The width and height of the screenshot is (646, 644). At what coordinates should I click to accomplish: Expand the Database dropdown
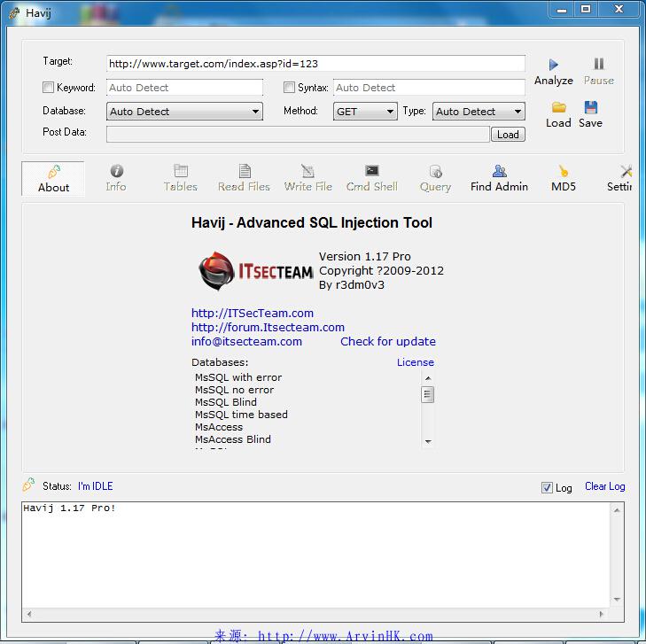[184, 112]
